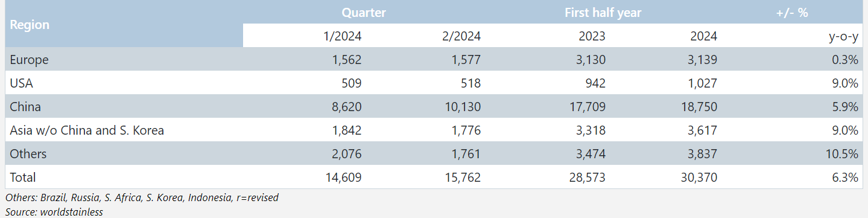Click the Total 2024 value 30,370
The width and height of the screenshot is (868, 218).
click(x=699, y=178)
